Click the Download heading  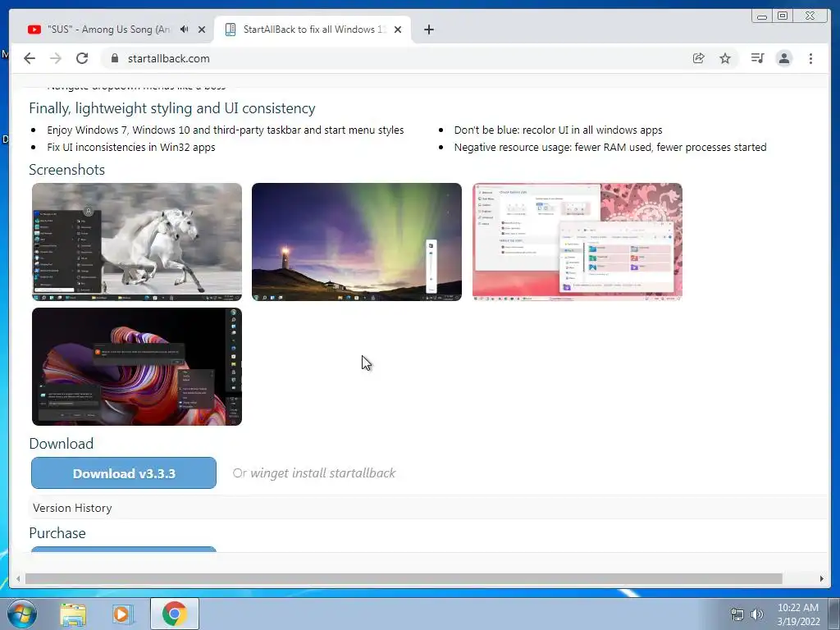pos(61,444)
